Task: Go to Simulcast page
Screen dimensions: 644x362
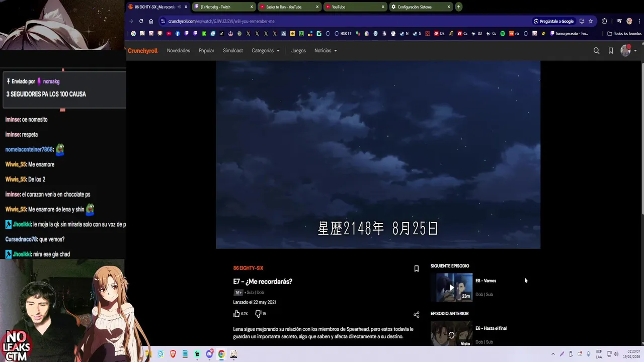Action: 233,51
